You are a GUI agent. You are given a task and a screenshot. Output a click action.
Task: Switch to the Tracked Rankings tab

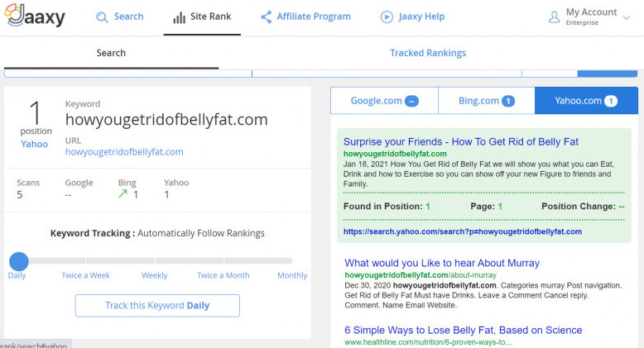tap(428, 53)
